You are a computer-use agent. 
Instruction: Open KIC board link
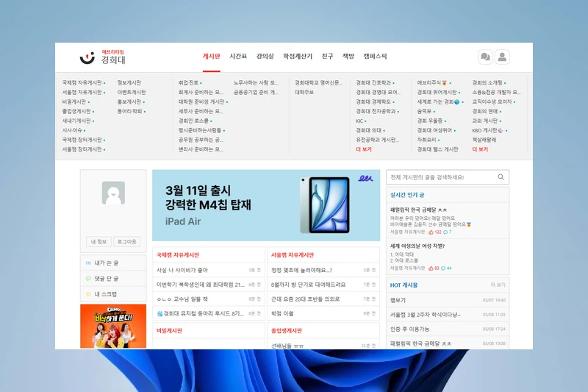coord(359,121)
